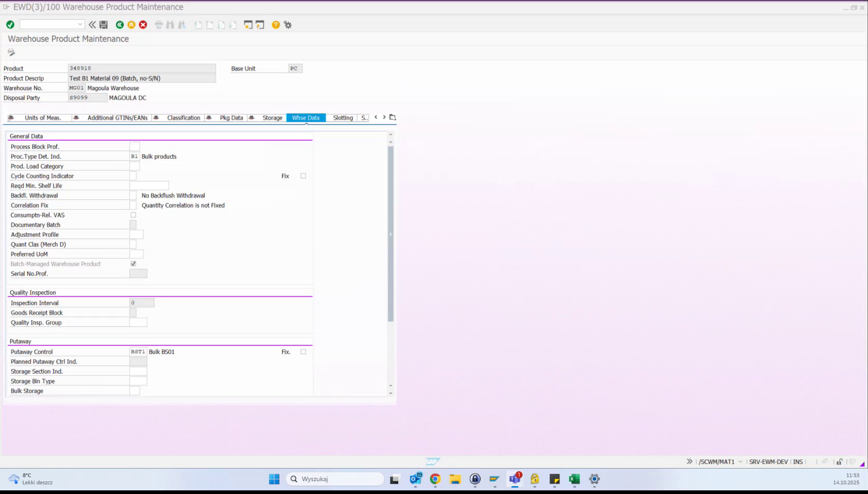Open the tab list overview button
Viewport: 868px width, 494px height.
pyautogui.click(x=393, y=117)
